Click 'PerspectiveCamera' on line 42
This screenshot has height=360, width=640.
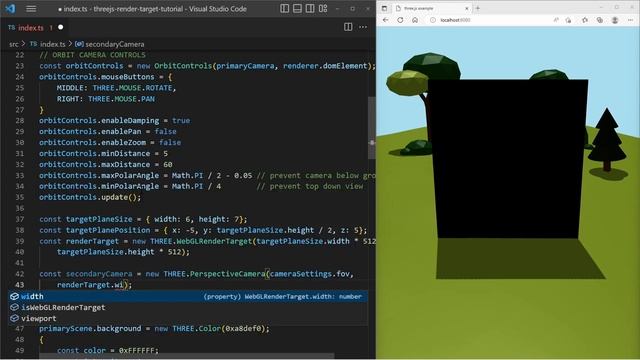[227, 274]
